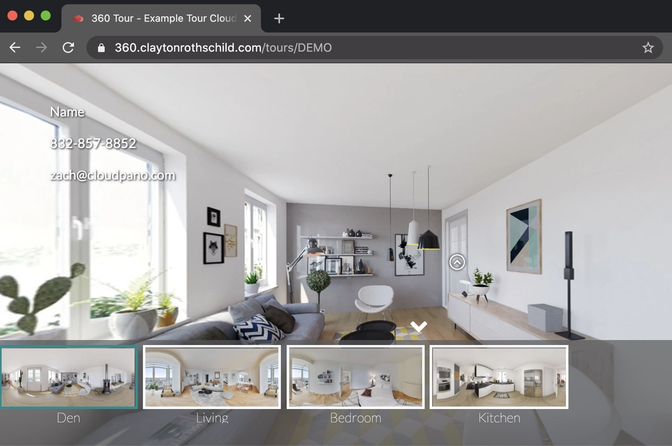The image size is (672, 446).
Task: Click the Kitchen label
Action: click(x=499, y=418)
